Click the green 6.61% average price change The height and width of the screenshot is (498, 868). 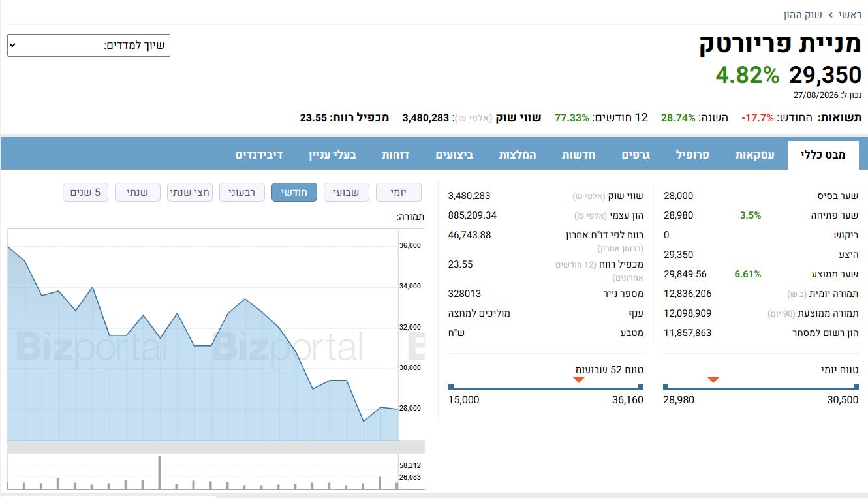(748, 274)
